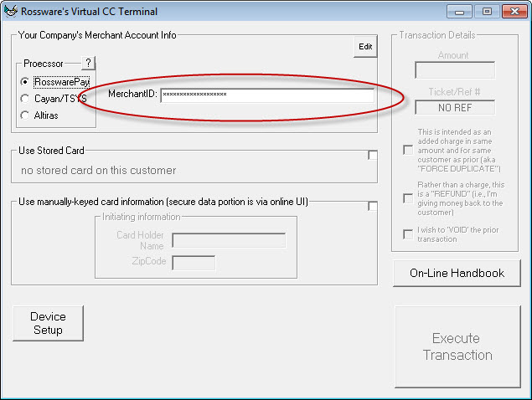Close the Virtual CC Terminal window

(512, 12)
